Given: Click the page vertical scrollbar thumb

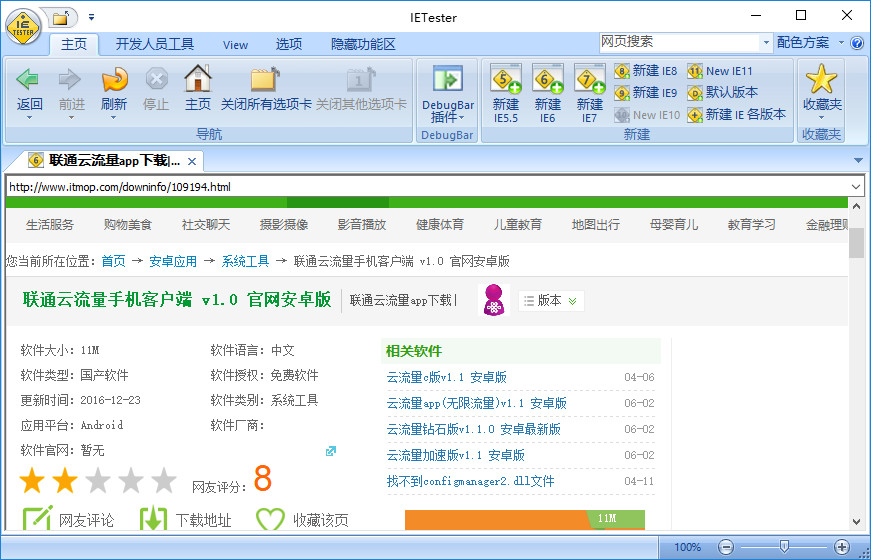Looking at the screenshot, I should [857, 243].
